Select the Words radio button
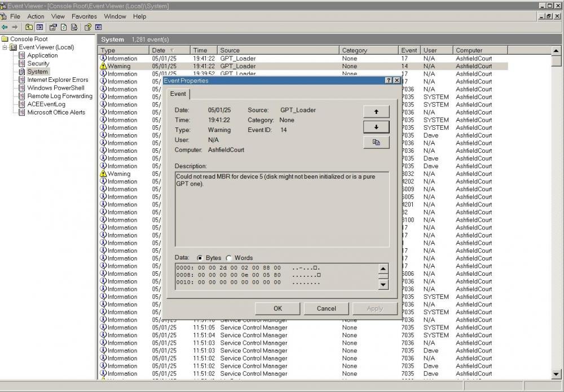Viewport: 564px width, 392px height. point(229,258)
